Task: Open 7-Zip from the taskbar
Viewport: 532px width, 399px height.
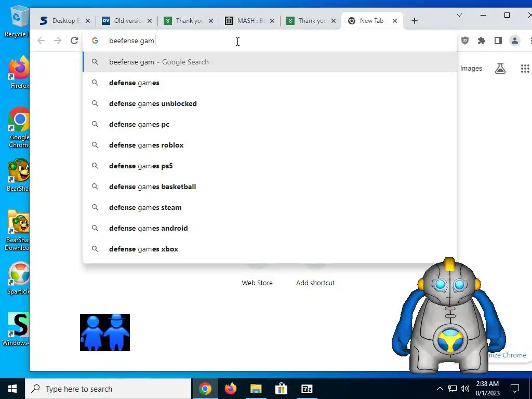Action: 307,389
